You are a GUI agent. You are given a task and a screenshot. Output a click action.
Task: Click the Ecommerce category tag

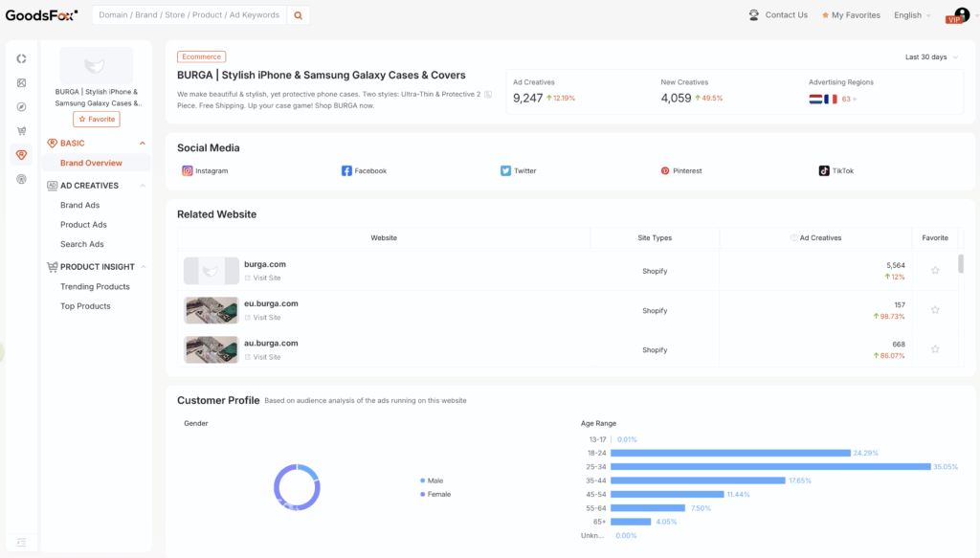pos(201,56)
